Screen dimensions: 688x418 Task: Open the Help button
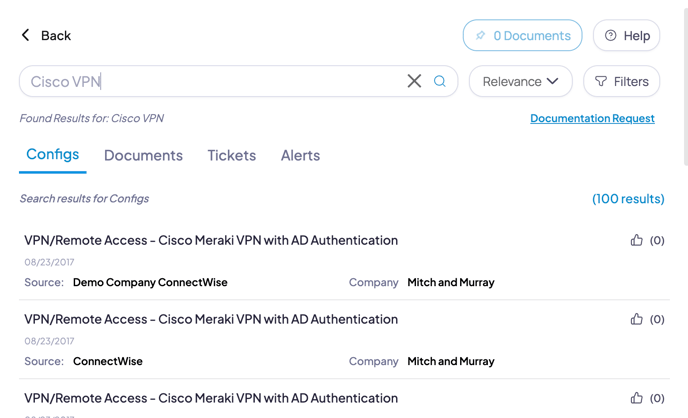point(627,35)
